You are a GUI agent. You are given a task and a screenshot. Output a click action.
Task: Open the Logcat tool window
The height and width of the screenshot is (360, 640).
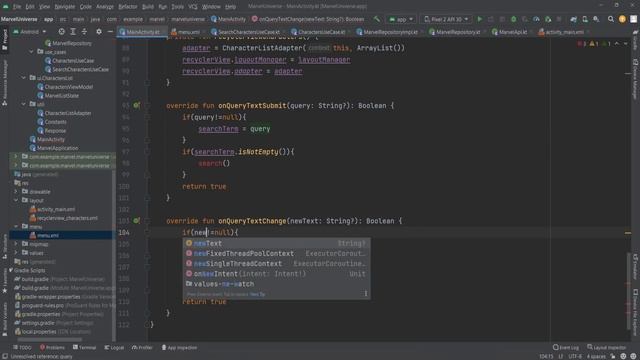114,348
